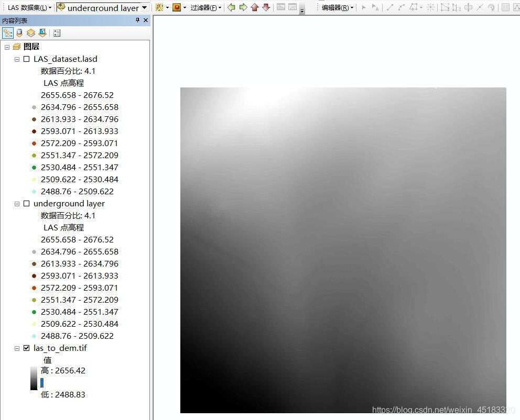Collapse the 图层 data frame

pos(7,47)
